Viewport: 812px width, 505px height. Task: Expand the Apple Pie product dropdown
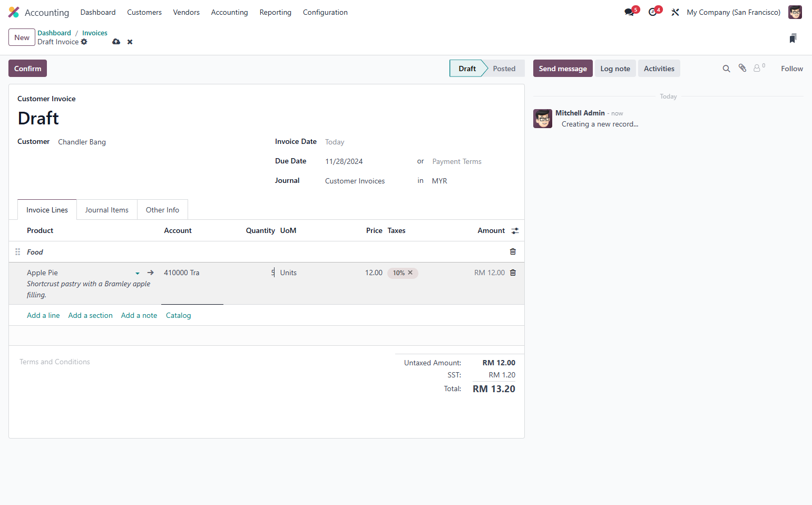pos(138,273)
